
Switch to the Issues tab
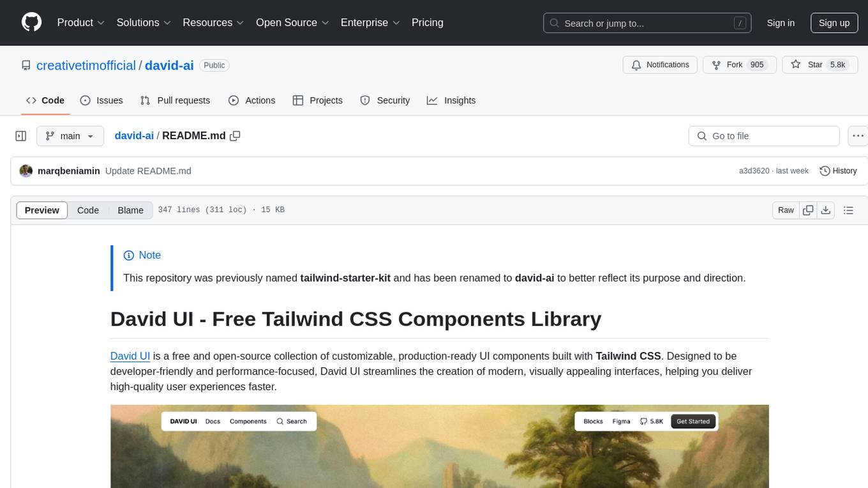pyautogui.click(x=101, y=100)
